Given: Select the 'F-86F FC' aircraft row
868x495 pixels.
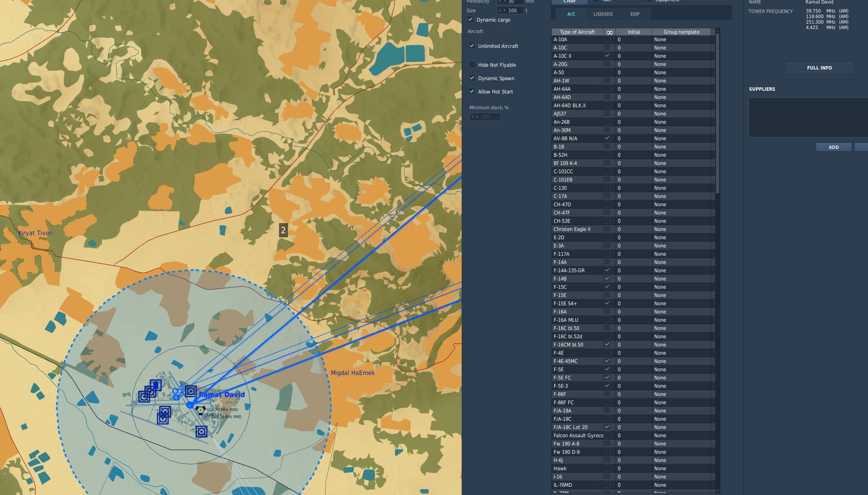Looking at the screenshot, I should click(x=633, y=402).
